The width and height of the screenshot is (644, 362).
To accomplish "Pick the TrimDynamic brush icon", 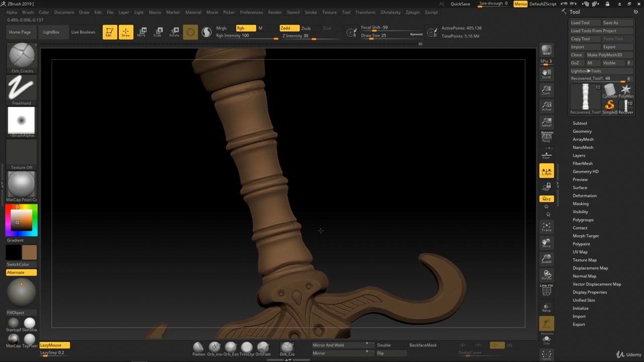I will coord(247,347).
